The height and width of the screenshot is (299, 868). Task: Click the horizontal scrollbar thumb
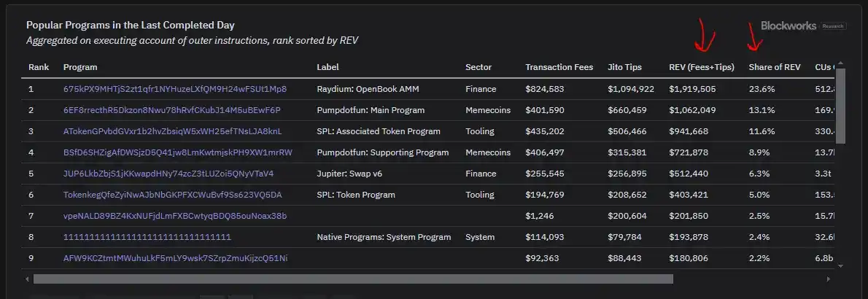tap(353, 279)
